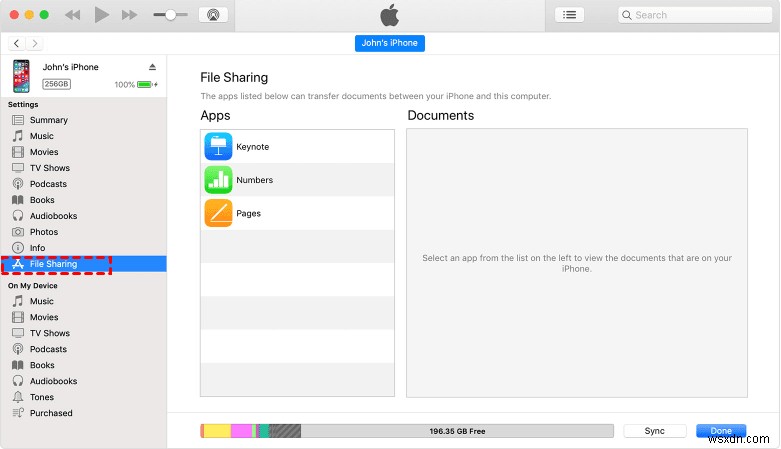Click the play button in toolbar
This screenshot has height=449, width=781.
tap(102, 15)
